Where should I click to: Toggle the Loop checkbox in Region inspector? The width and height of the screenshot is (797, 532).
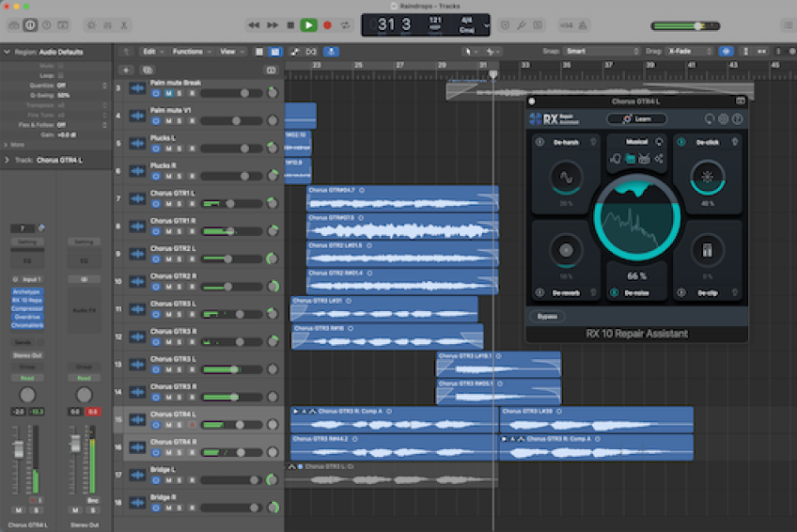(61, 76)
